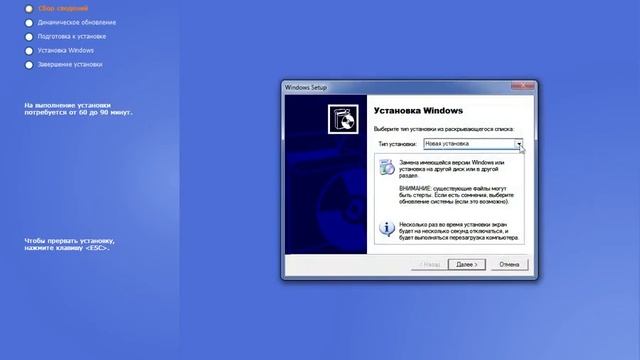Click the 'Завершение установки' step label
The image size is (640, 360).
(x=70, y=64)
